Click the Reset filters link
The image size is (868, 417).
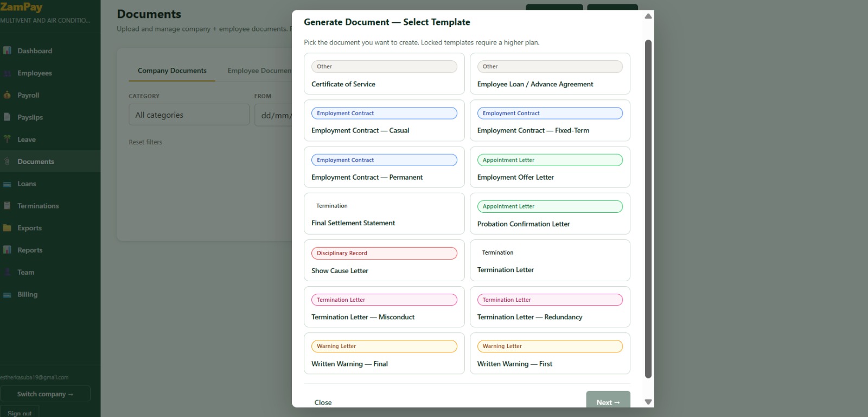pos(145,142)
